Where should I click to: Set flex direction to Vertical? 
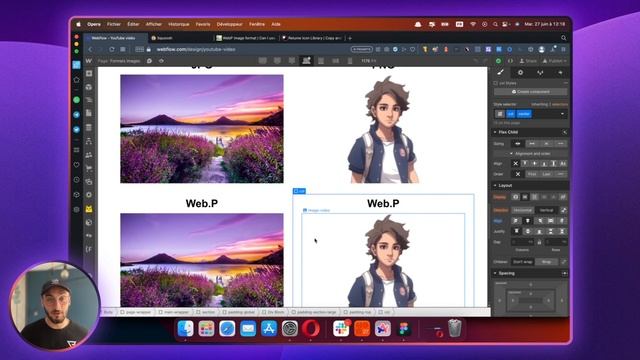546,210
